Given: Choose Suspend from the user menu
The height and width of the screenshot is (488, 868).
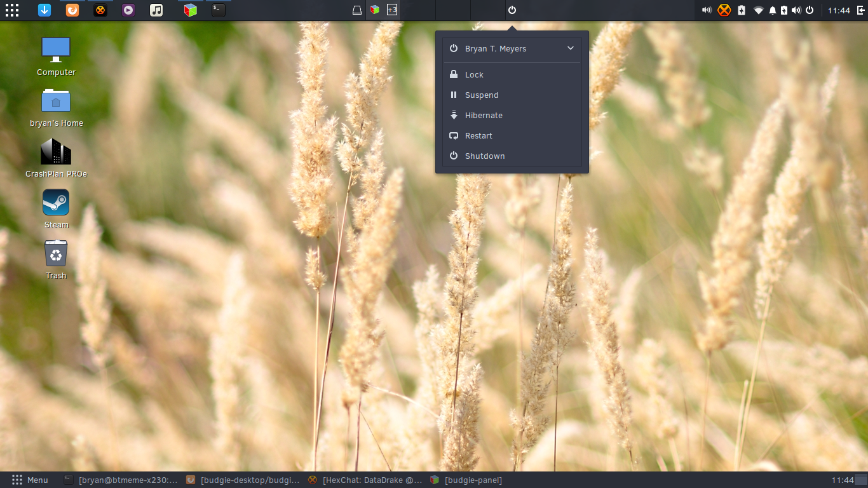Looking at the screenshot, I should (512, 95).
